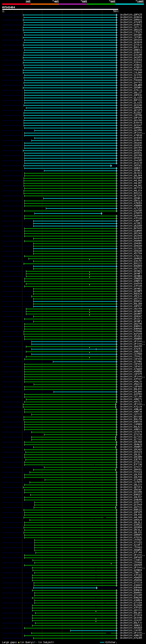Select the UniRef100_P28002 label
Viewport: 146px width, 644px height.
click(131, 63)
